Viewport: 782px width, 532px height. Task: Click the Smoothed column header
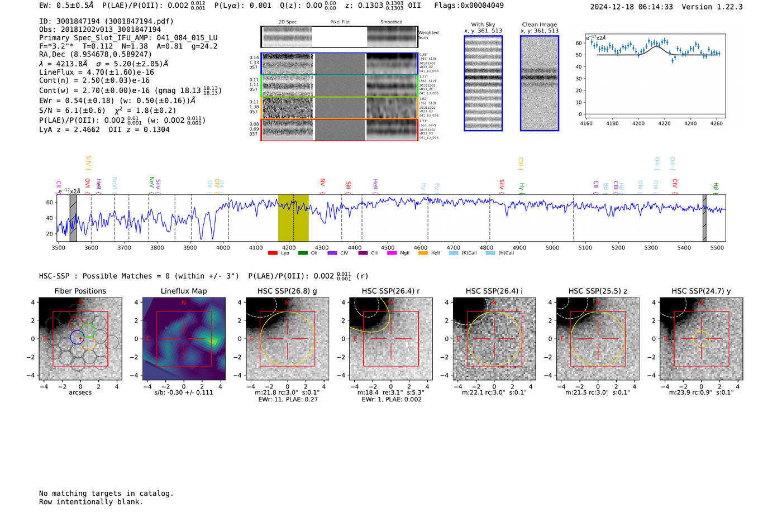click(x=391, y=22)
